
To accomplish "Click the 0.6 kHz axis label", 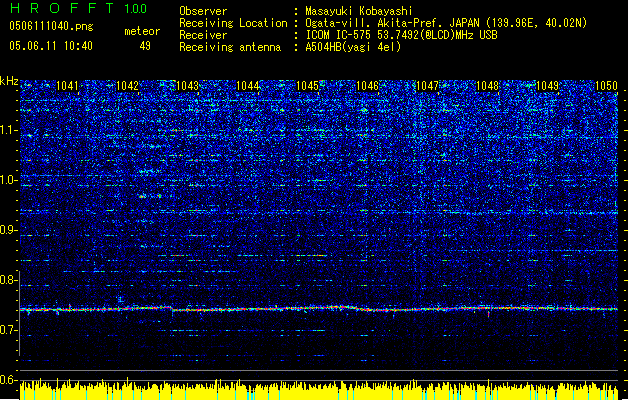I will point(7,380).
